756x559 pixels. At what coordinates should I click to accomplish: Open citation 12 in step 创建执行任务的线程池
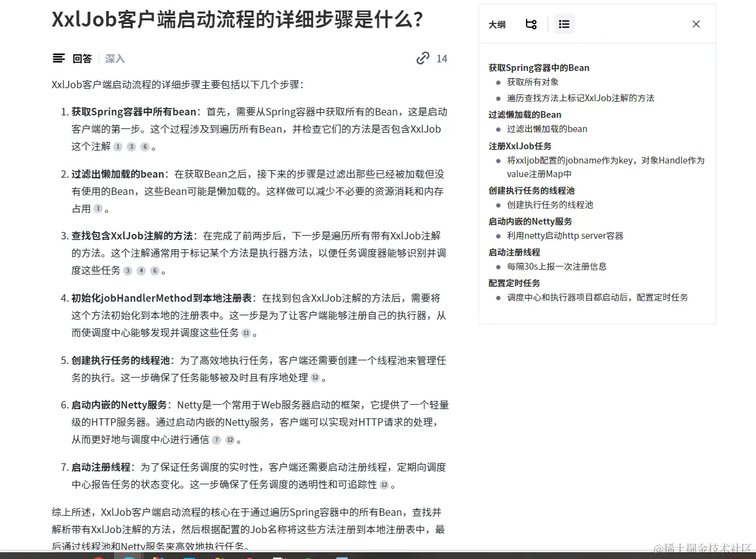click(x=315, y=378)
